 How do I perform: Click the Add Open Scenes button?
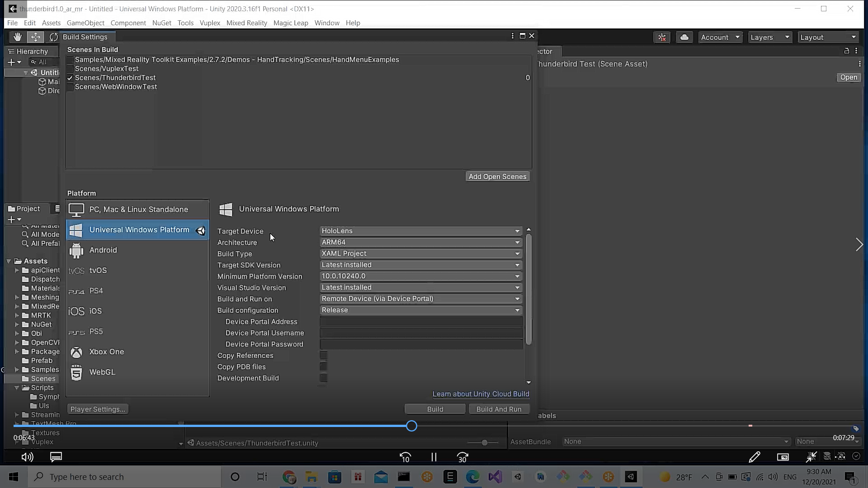tap(497, 176)
